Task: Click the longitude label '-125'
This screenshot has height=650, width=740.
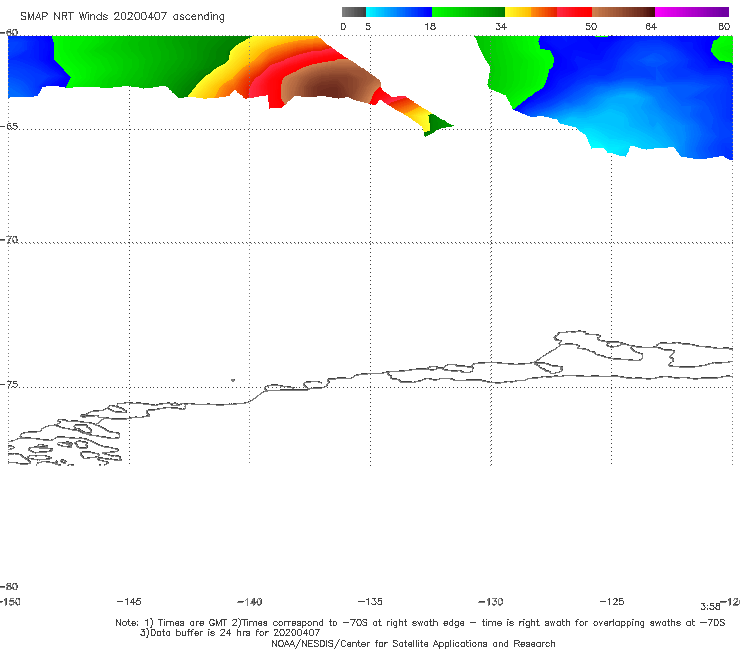Action: [612, 602]
